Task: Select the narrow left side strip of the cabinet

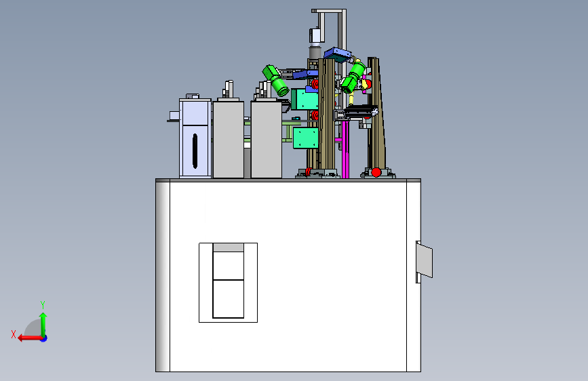Action: [163, 277]
